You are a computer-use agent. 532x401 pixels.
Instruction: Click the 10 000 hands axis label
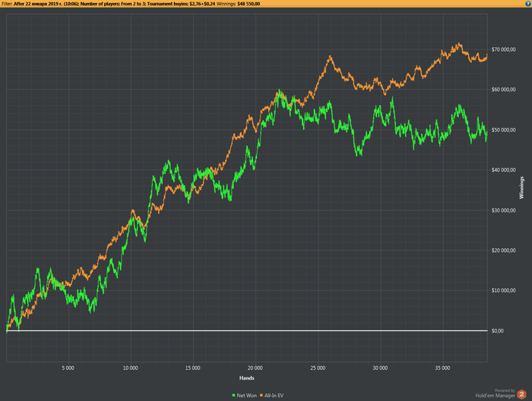point(130,368)
